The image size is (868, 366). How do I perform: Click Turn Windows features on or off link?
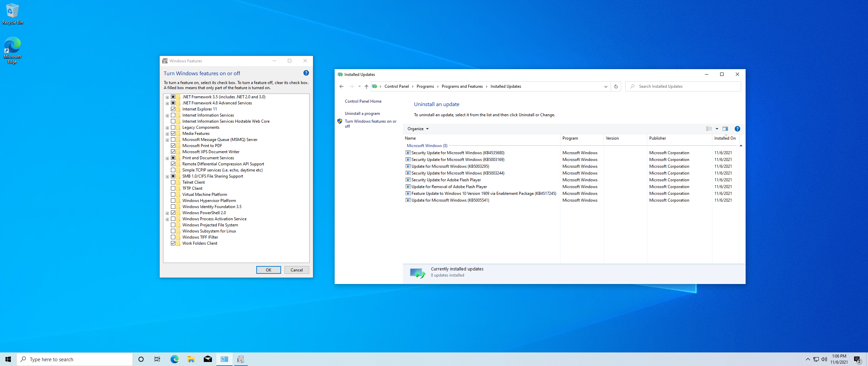pyautogui.click(x=371, y=124)
